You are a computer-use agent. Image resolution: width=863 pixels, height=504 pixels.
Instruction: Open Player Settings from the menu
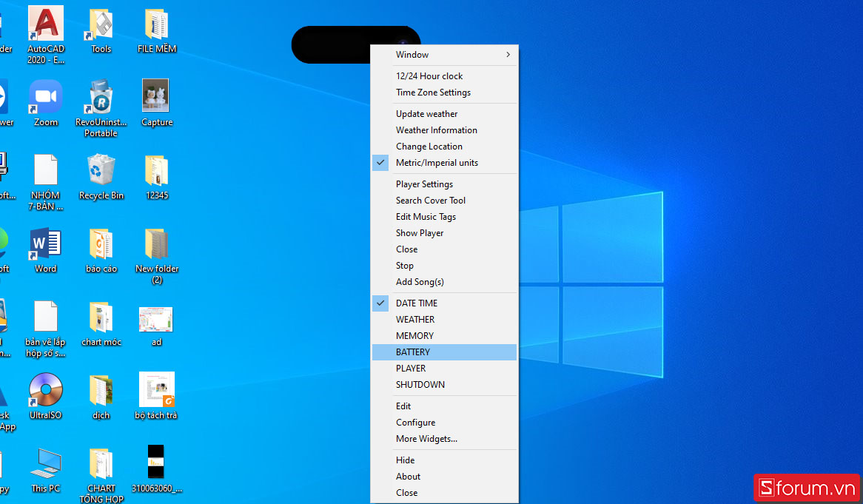[424, 184]
